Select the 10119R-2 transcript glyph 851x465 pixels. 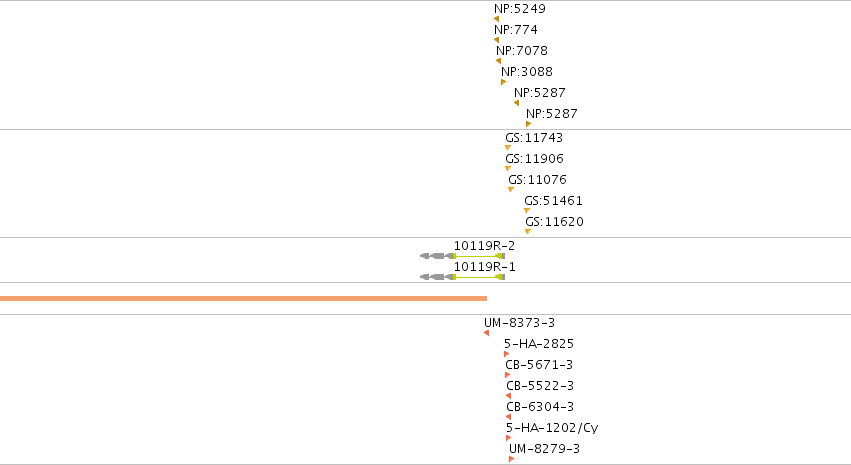point(463,256)
